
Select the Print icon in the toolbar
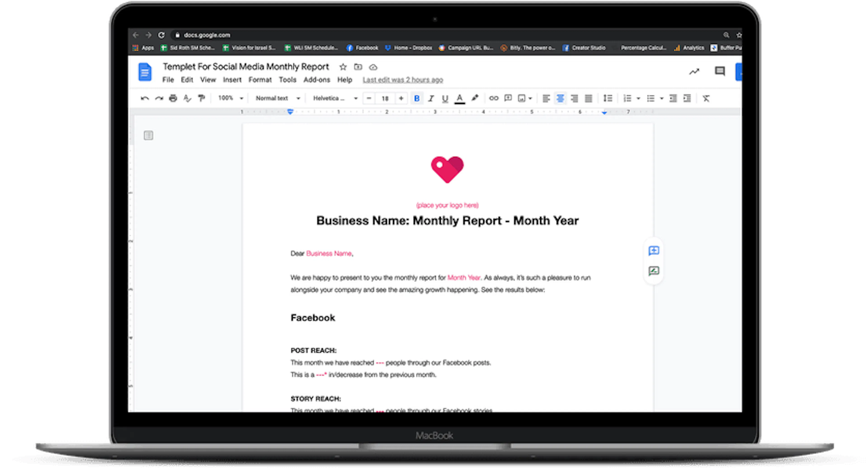tap(173, 98)
